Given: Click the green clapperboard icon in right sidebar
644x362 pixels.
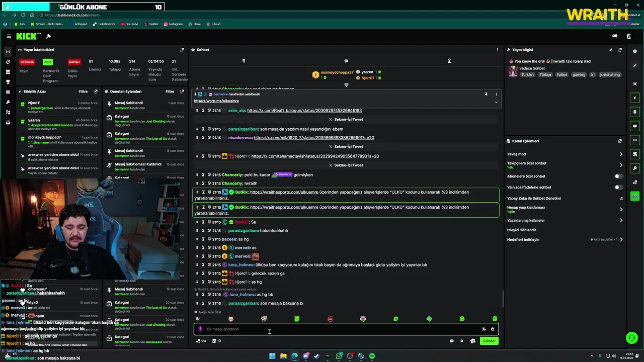Looking at the screenshot, I should [635, 196].
